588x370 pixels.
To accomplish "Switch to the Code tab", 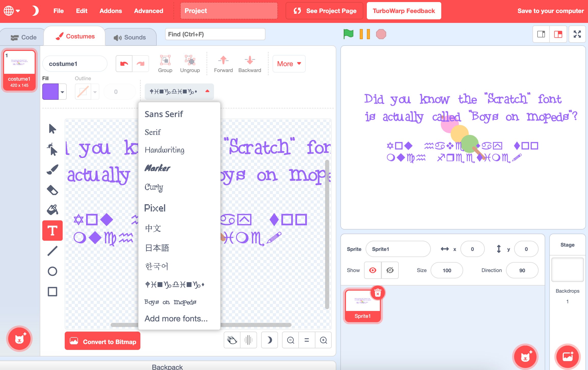I will point(23,37).
